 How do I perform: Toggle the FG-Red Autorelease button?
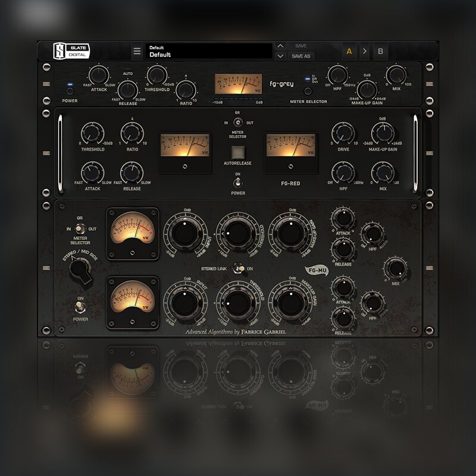[237, 152]
